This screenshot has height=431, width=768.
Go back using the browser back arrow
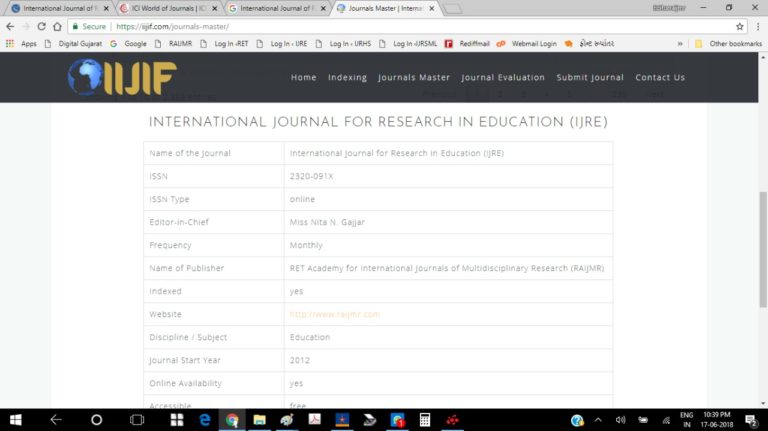(10, 26)
